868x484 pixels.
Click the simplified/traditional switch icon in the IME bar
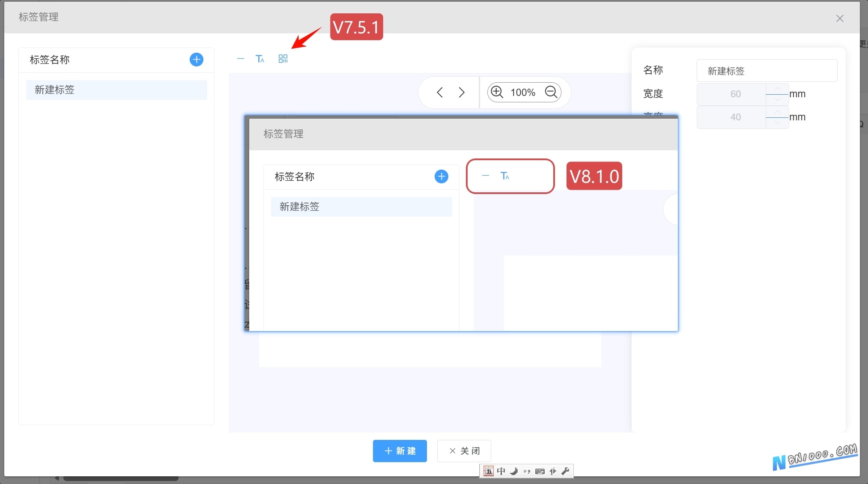(x=553, y=471)
